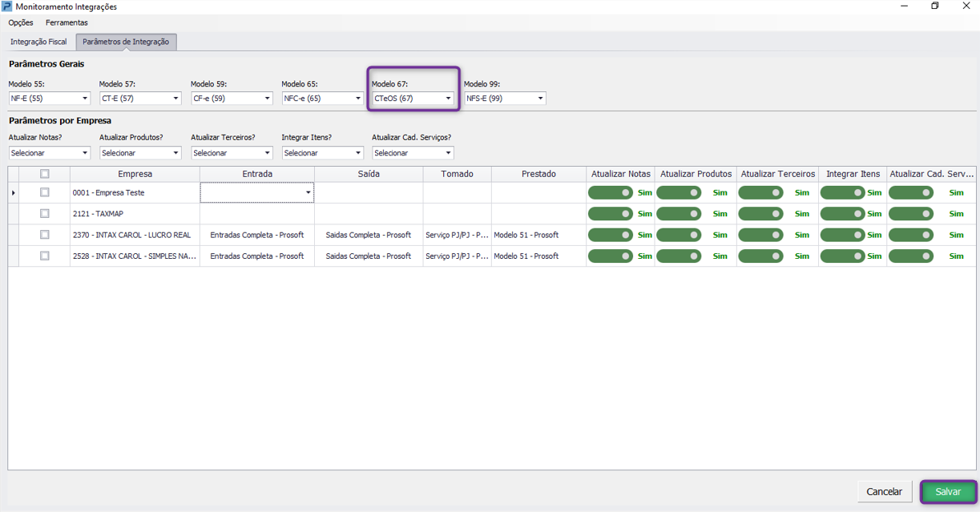Viewport: 980px width, 512px height.
Task: Toggle Atualizar Cad. Serv for 2528 INTAX CAROL
Action: click(x=911, y=256)
